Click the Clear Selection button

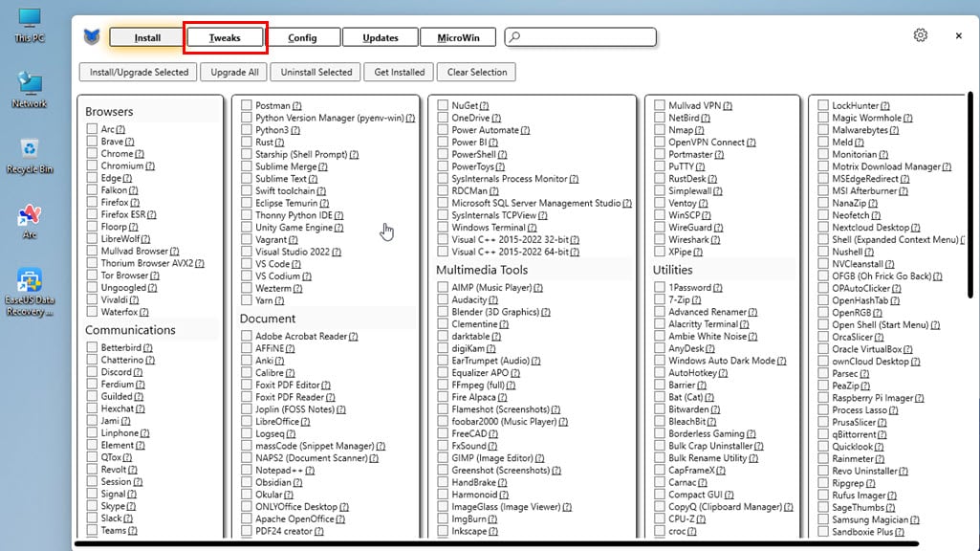point(477,72)
